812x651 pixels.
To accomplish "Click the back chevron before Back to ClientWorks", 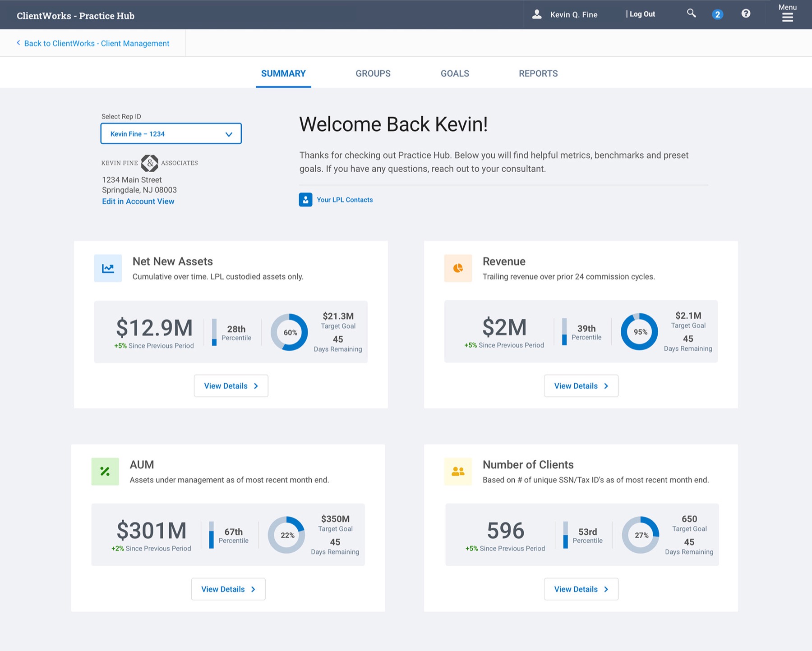I will [18, 43].
